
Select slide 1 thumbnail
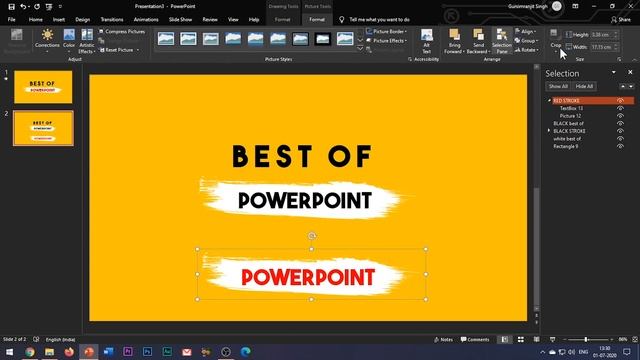click(x=43, y=87)
